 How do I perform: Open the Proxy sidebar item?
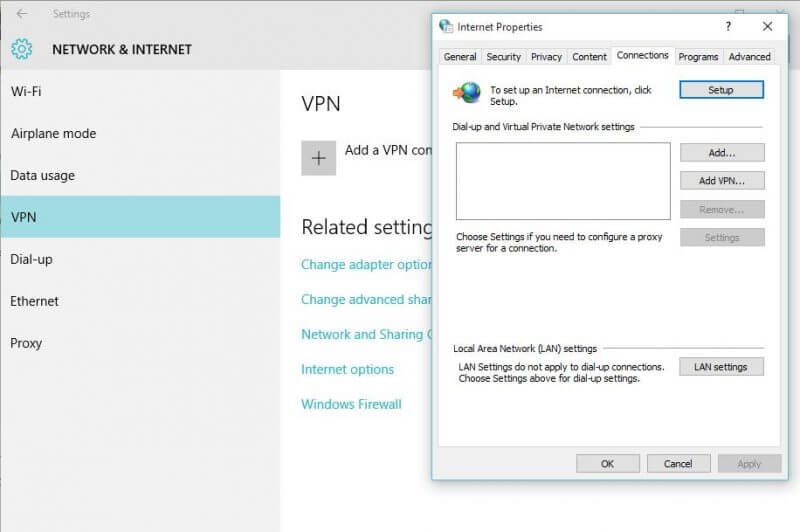140,343
